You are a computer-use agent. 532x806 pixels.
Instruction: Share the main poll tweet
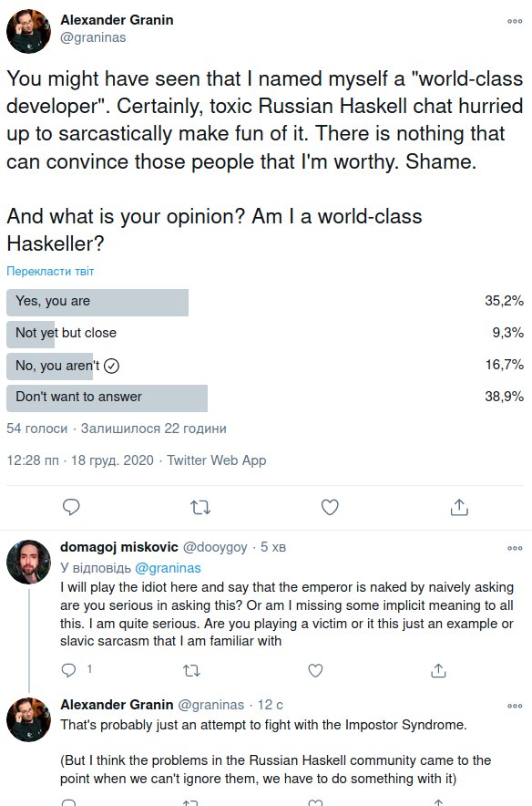(x=459, y=507)
